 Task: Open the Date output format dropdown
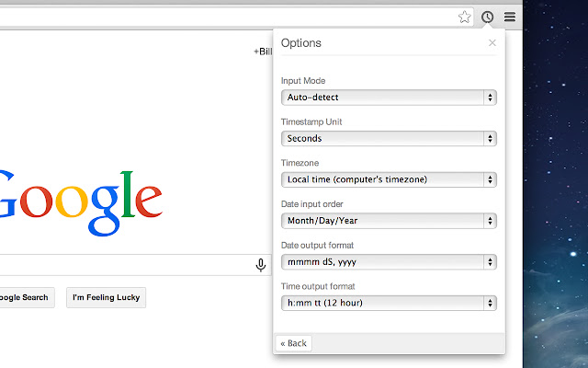click(389, 261)
